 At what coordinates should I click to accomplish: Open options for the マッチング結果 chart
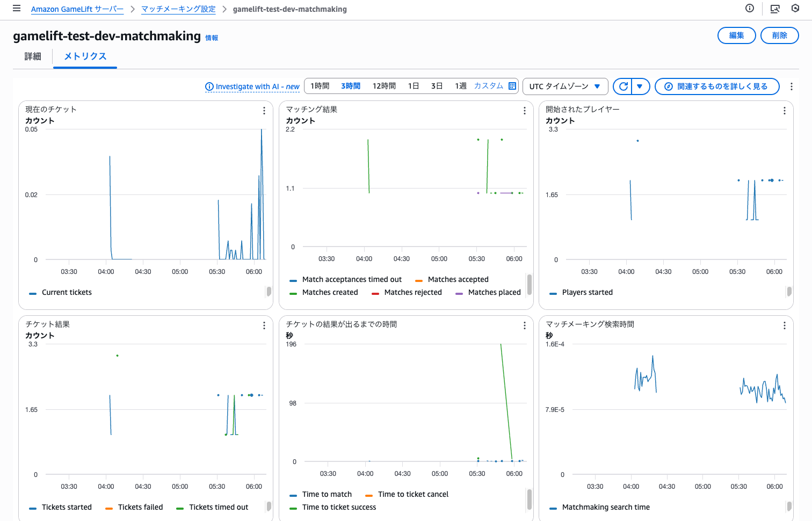[x=524, y=111]
